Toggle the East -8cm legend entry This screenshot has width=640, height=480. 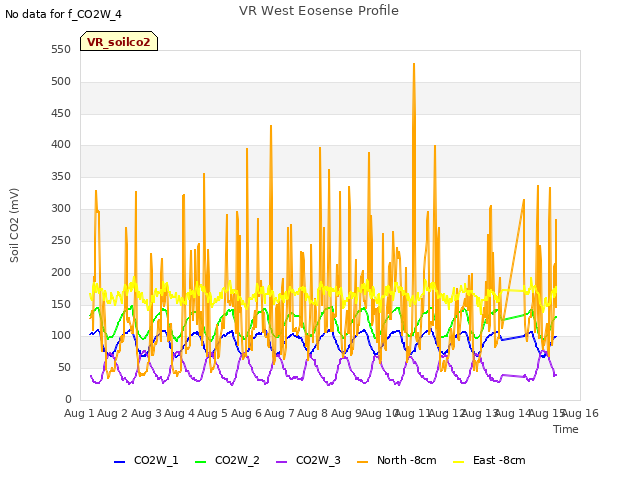click(489, 460)
